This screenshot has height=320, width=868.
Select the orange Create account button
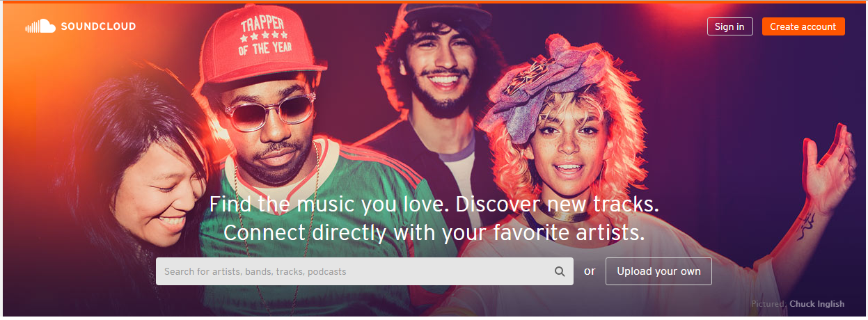[x=803, y=26]
